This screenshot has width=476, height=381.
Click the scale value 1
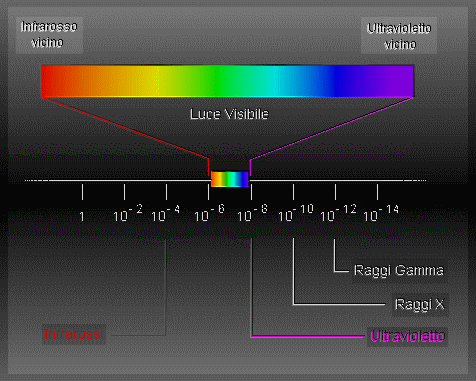[x=82, y=217]
